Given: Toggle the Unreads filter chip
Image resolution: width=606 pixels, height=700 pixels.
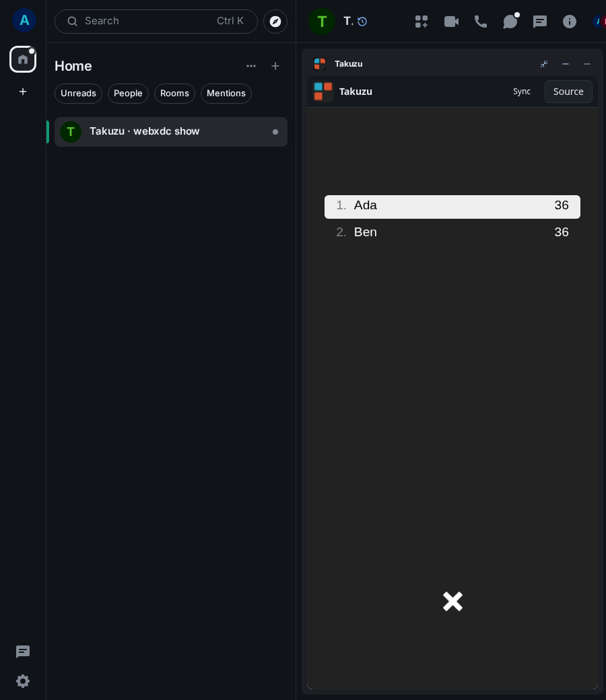Looking at the screenshot, I should tap(78, 94).
